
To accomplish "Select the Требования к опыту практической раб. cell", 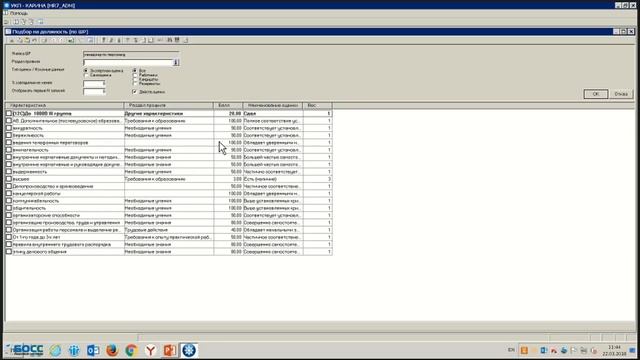I will [x=168, y=237].
